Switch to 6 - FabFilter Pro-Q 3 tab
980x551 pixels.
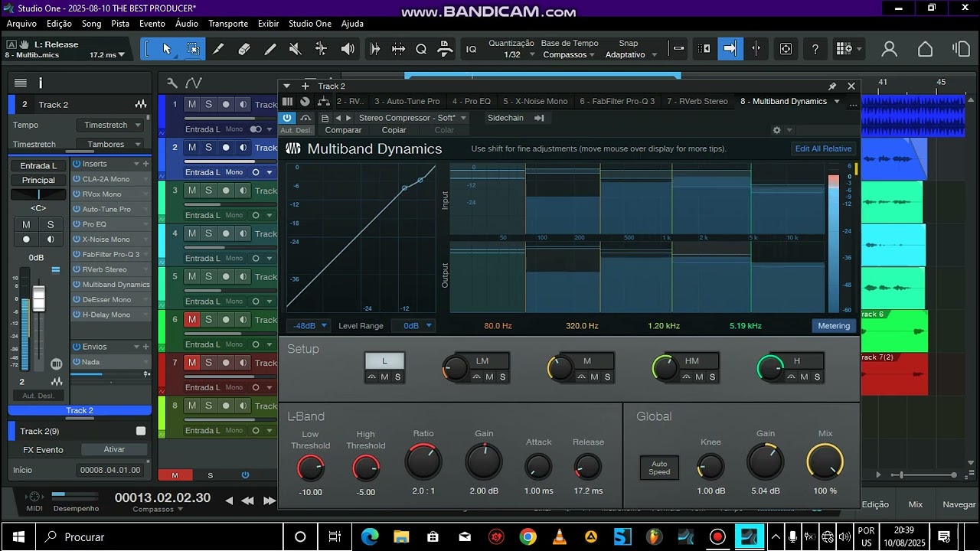coord(617,101)
